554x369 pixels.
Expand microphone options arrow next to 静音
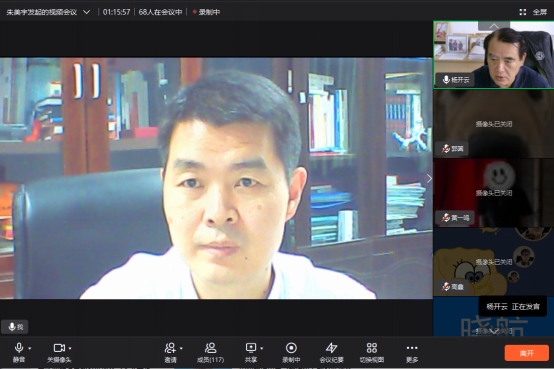pos(30,348)
